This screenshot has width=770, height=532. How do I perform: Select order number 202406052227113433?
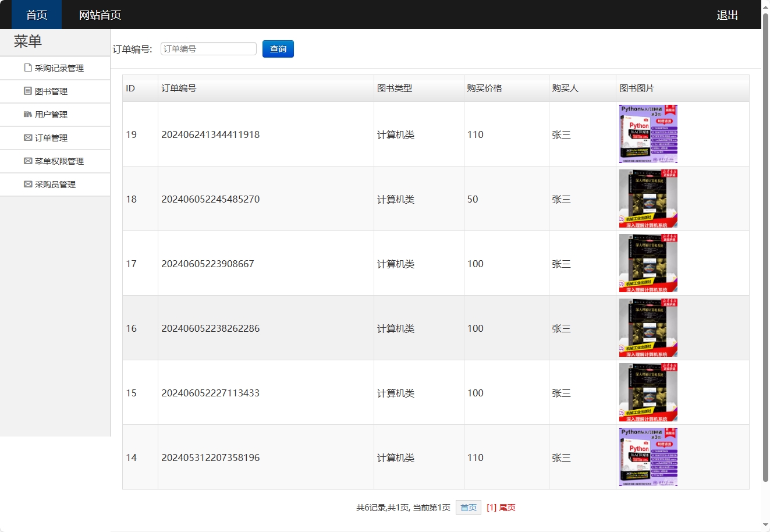point(211,393)
